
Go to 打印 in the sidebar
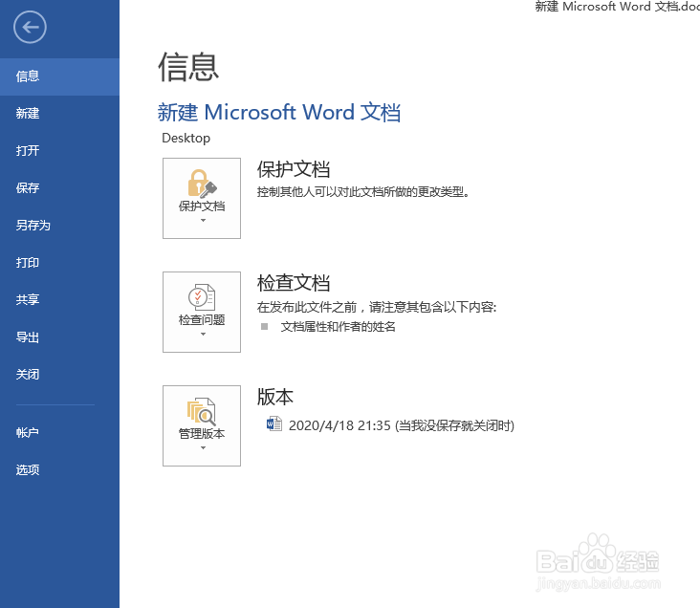coord(60,263)
